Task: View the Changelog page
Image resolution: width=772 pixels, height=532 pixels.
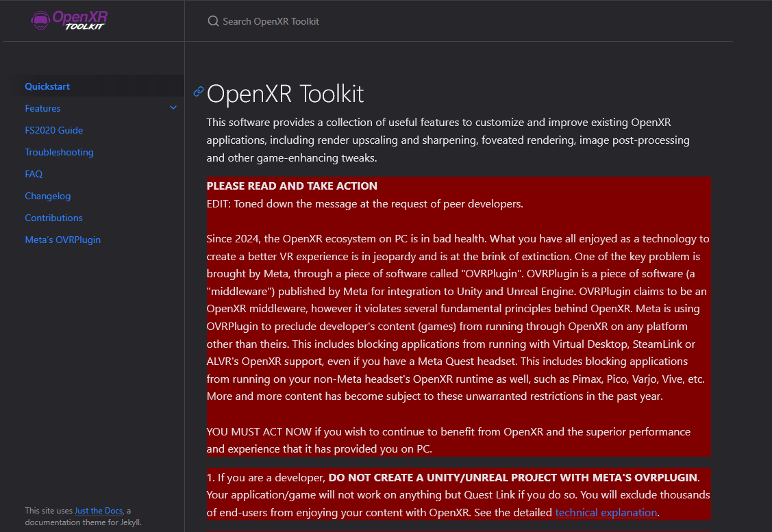Action: (47, 196)
